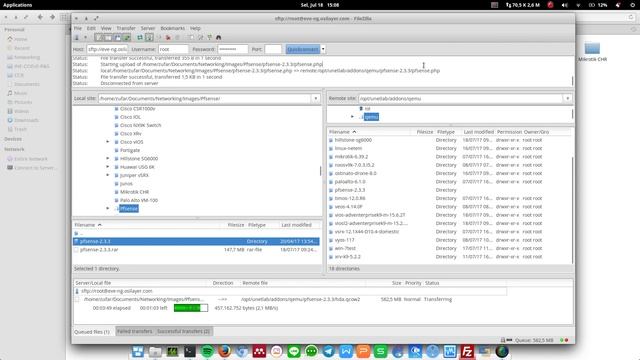This screenshot has height=360, width=640.
Task: Open the View menu
Action: [106, 28]
